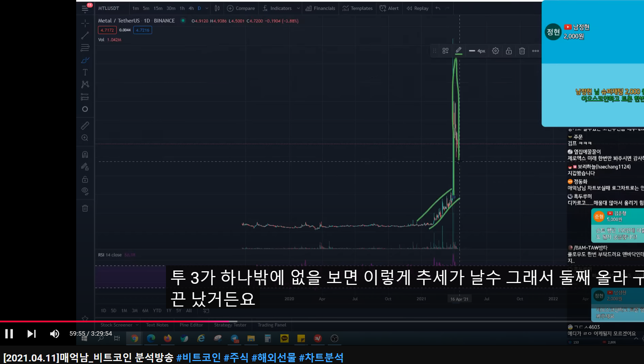The height and width of the screenshot is (364, 644).
Task: Switch to the 1h timeframe
Action: [x=182, y=8]
